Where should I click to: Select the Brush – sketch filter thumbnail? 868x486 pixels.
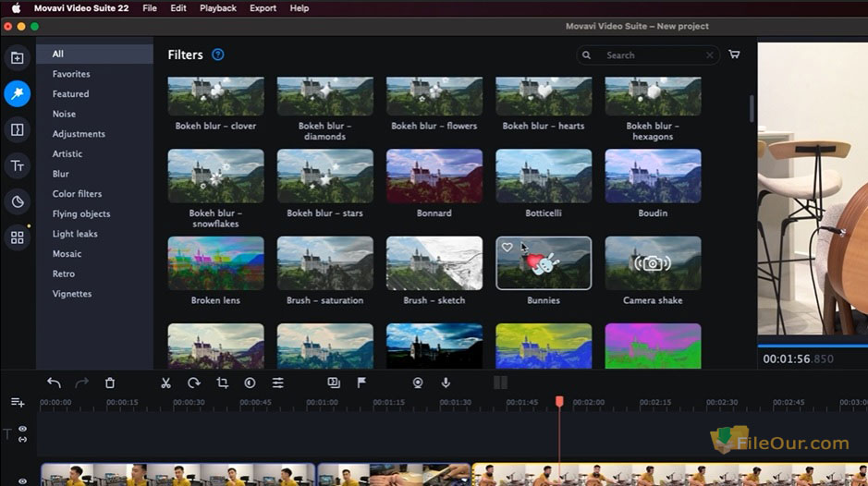pos(434,263)
